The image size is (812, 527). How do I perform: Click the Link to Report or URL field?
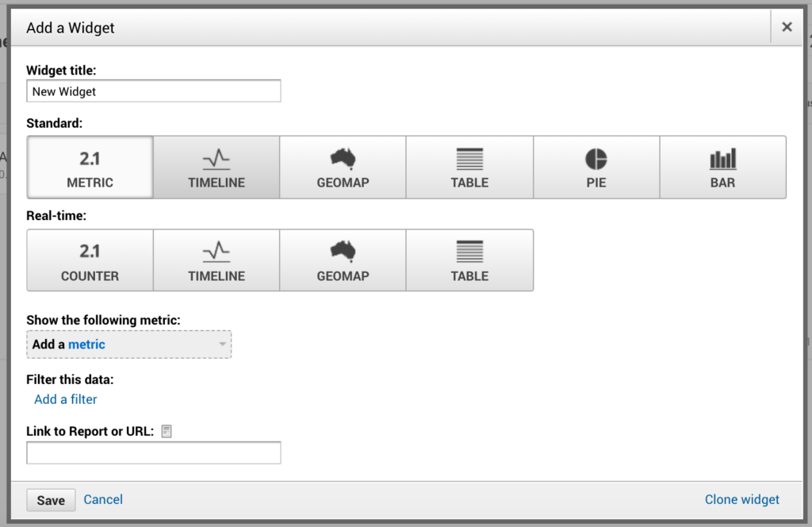[154, 453]
